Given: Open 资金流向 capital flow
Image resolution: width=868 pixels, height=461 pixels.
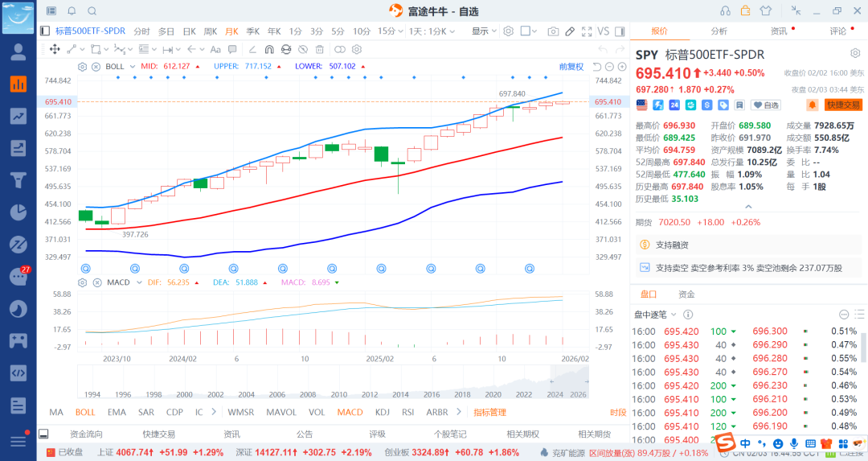Looking at the screenshot, I should click(x=86, y=434).
